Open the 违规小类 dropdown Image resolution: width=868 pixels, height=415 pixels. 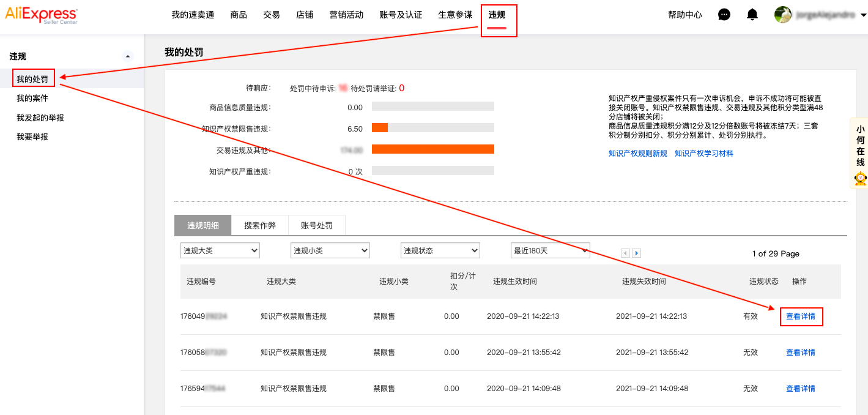coord(330,250)
